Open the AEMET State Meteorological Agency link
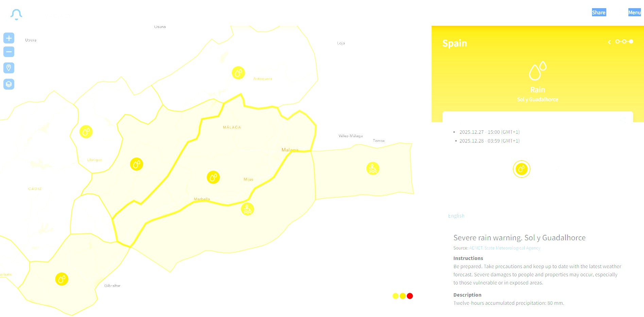The width and height of the screenshot is (644, 317). (505, 248)
